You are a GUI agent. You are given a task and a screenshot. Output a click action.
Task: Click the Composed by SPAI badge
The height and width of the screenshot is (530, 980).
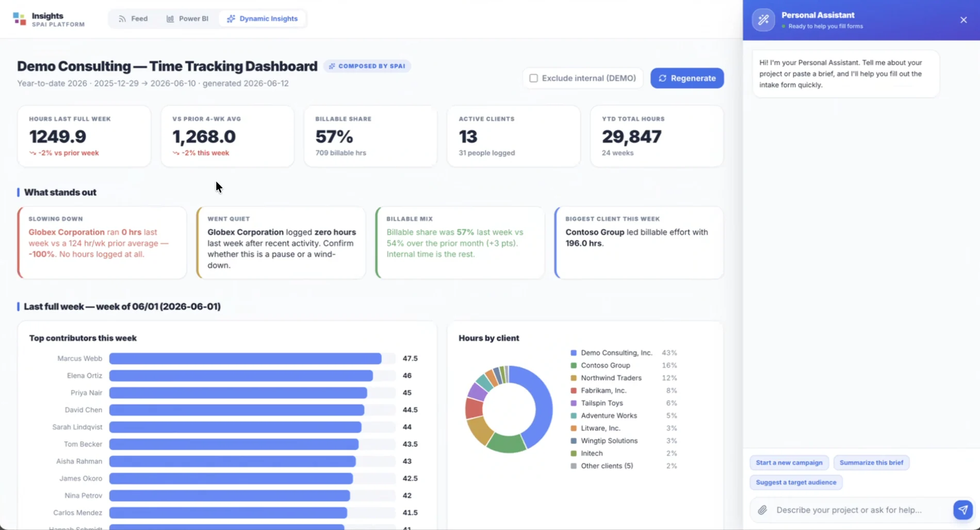[367, 66]
